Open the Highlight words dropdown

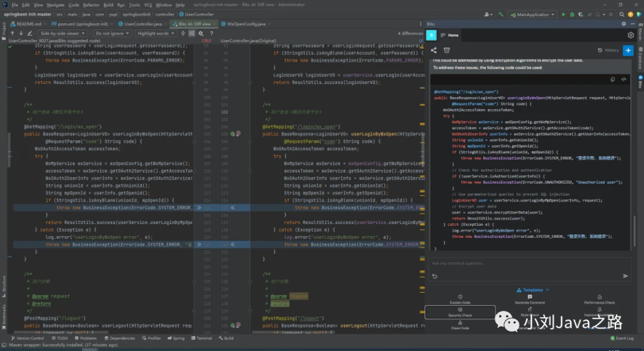(156, 33)
